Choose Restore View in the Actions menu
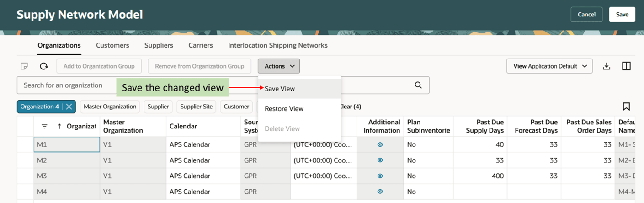This screenshot has width=644, height=203. click(284, 109)
